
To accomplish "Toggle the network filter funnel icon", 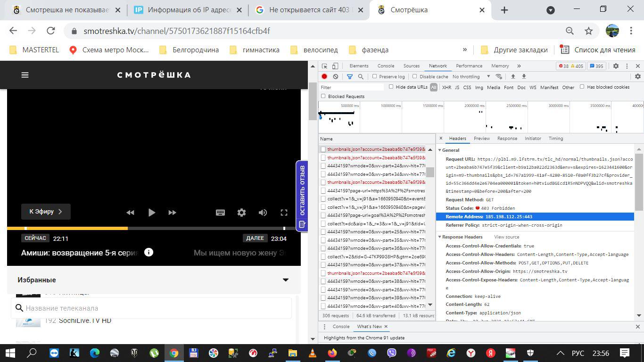I will tap(350, 76).
